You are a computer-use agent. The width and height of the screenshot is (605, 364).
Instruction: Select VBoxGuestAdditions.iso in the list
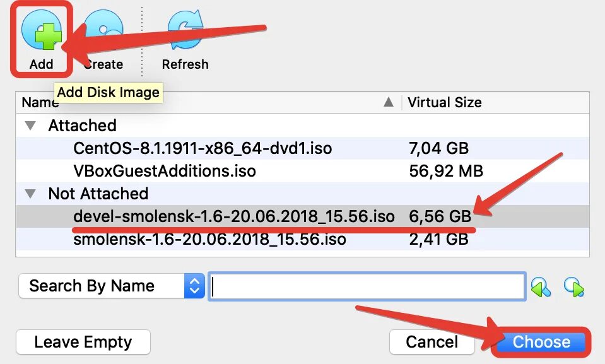[x=165, y=171]
